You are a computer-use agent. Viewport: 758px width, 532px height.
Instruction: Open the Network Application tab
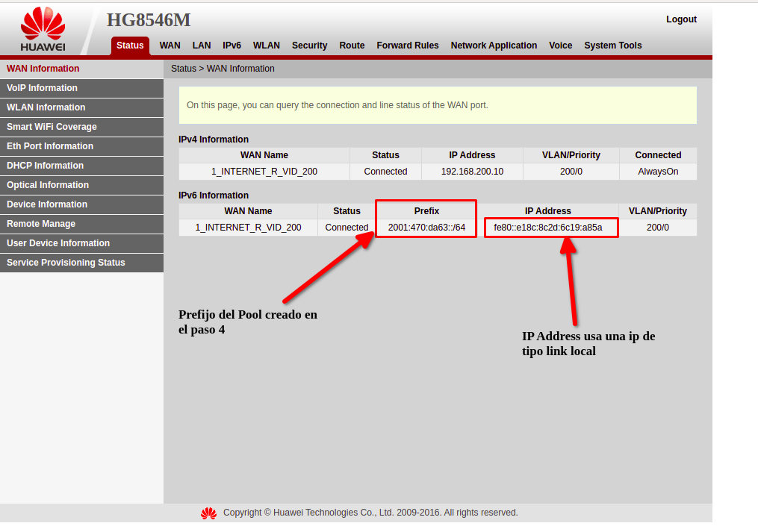coord(494,46)
